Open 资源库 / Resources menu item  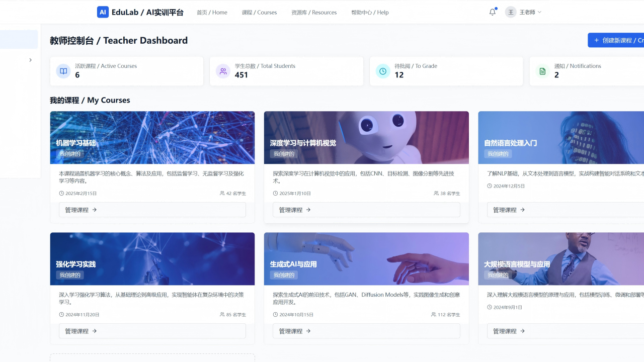coord(314,12)
